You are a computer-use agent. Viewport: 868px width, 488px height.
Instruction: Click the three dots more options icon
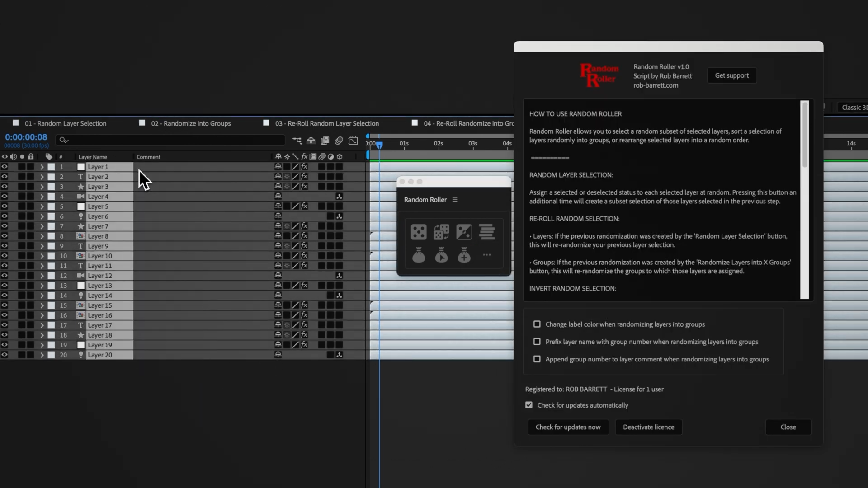(487, 255)
